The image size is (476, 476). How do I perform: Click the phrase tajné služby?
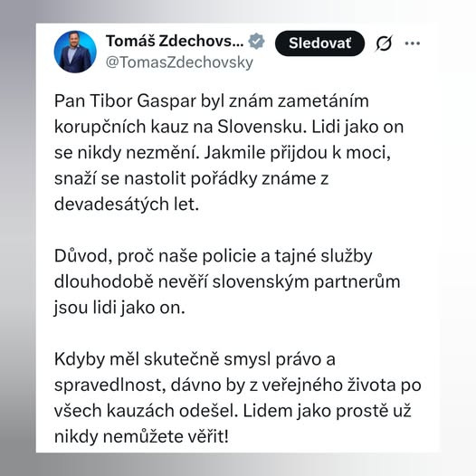(324, 256)
